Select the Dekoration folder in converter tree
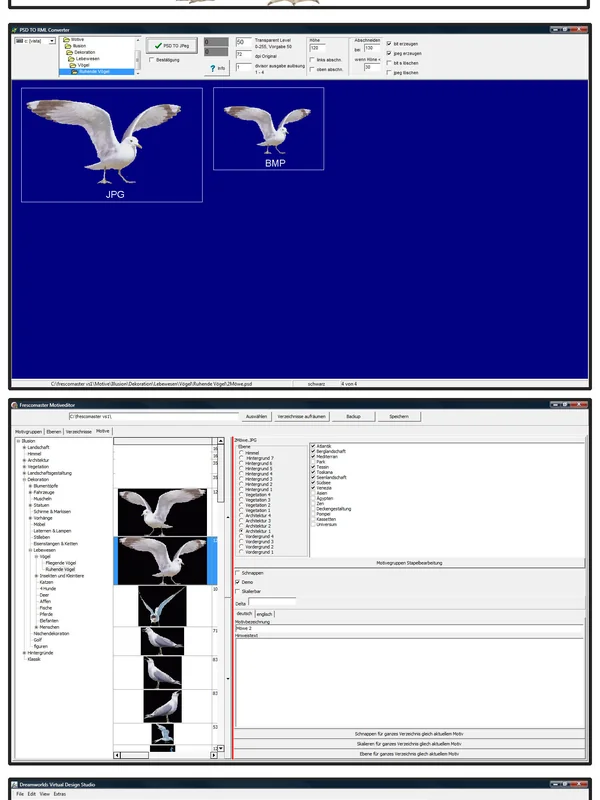 pyautogui.click(x=81, y=52)
